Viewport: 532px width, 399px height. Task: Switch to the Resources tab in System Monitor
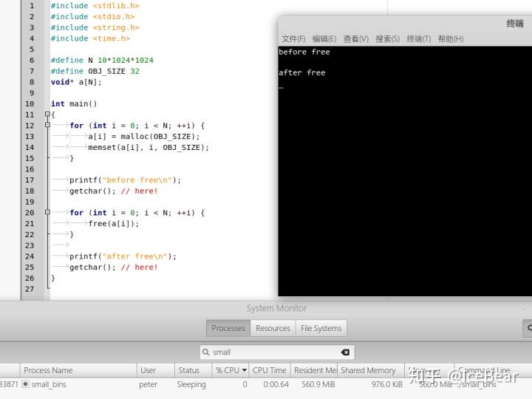coord(273,328)
